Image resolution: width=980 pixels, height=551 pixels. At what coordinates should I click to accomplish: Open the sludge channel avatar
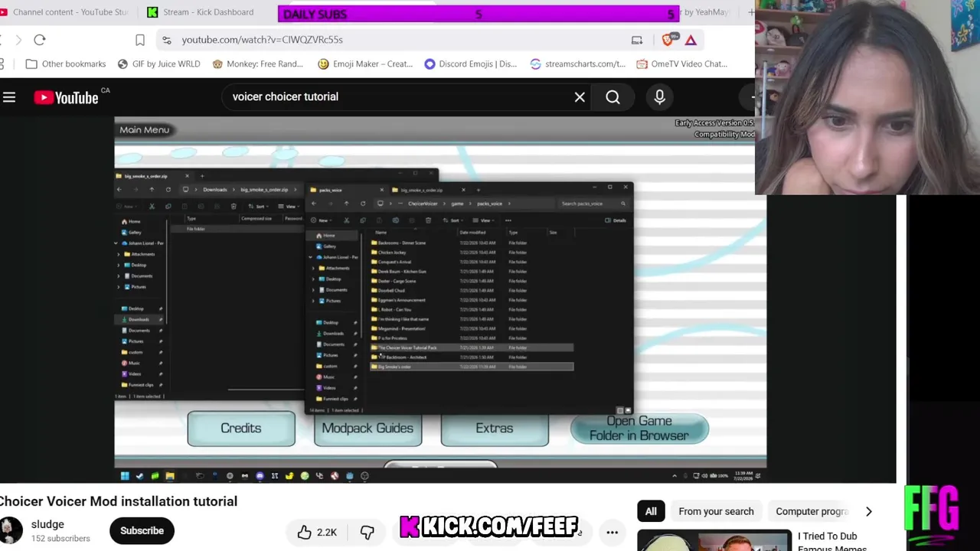[x=11, y=530]
